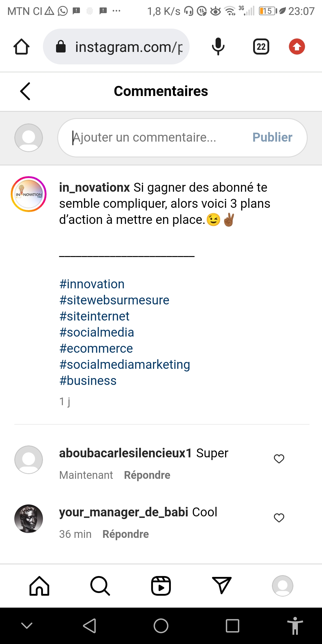322x644 pixels.
Task: Tap the red update arrow icon
Action: tap(297, 47)
